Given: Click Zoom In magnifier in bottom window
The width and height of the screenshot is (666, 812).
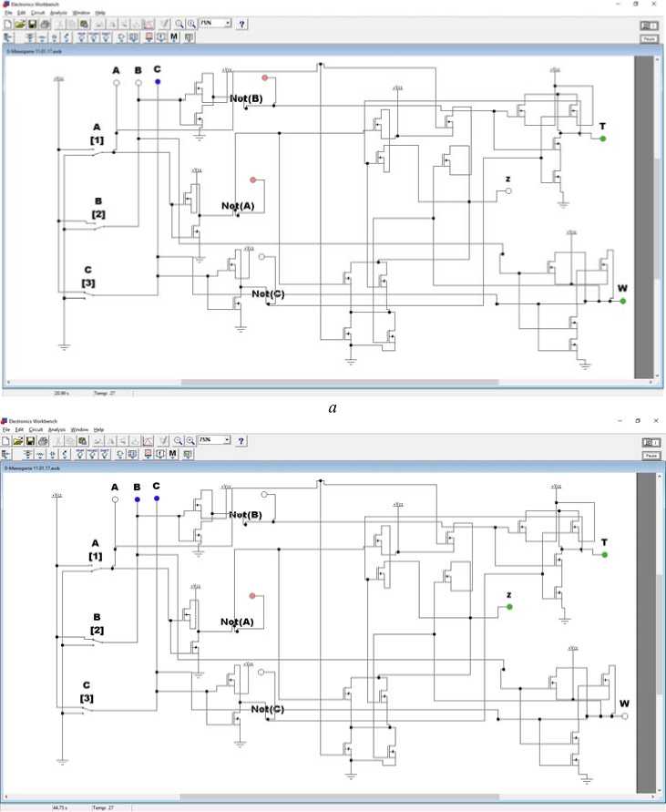Looking at the screenshot, I should click(190, 441).
